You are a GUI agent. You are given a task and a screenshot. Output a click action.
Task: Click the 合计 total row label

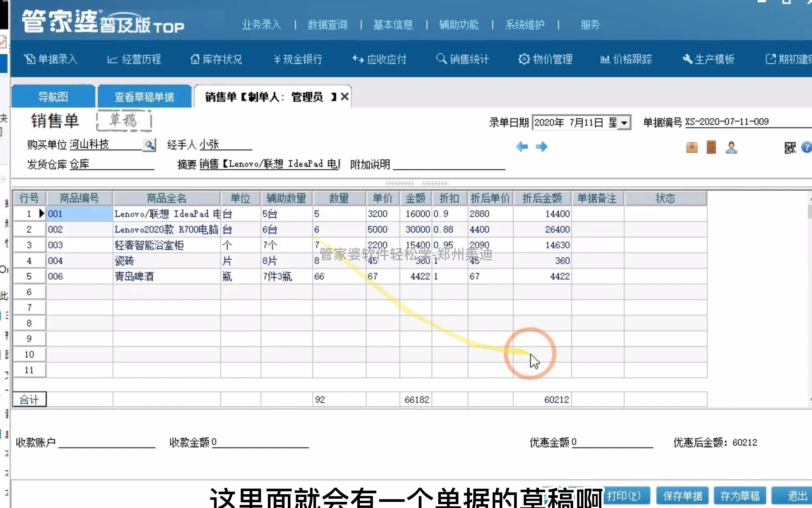point(29,399)
